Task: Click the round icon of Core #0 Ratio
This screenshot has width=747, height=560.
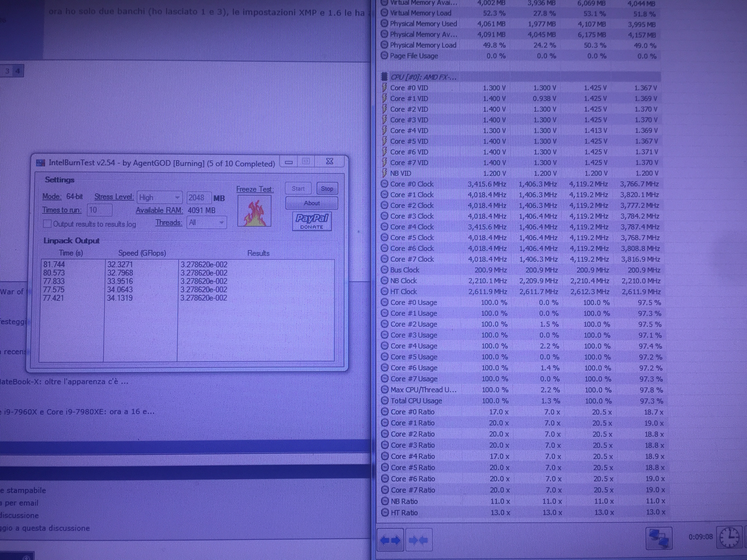Action: tap(384, 412)
